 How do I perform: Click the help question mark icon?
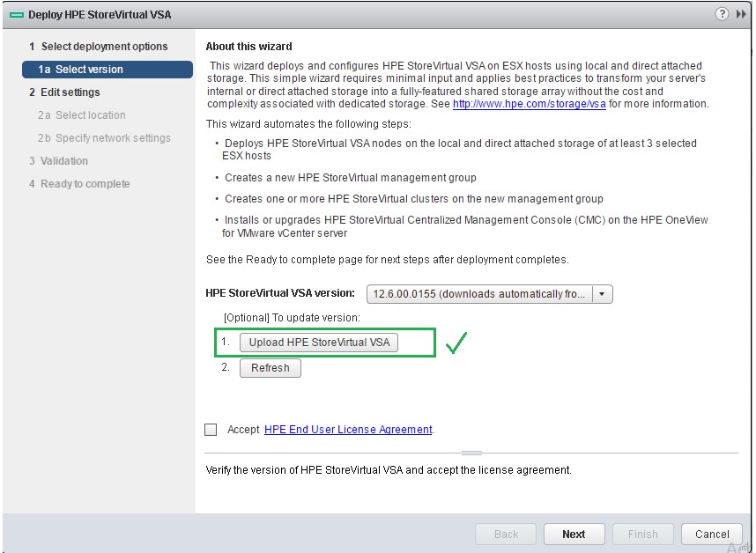pyautogui.click(x=723, y=14)
